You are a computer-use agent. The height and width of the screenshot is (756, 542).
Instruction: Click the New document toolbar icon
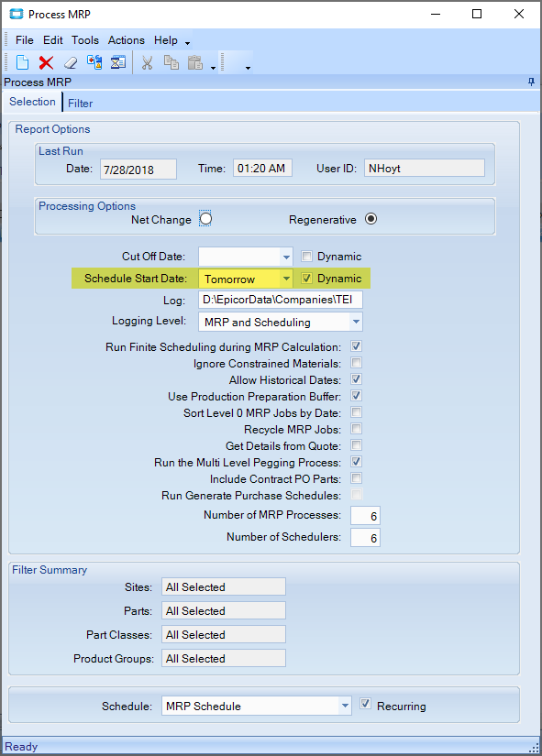22,62
